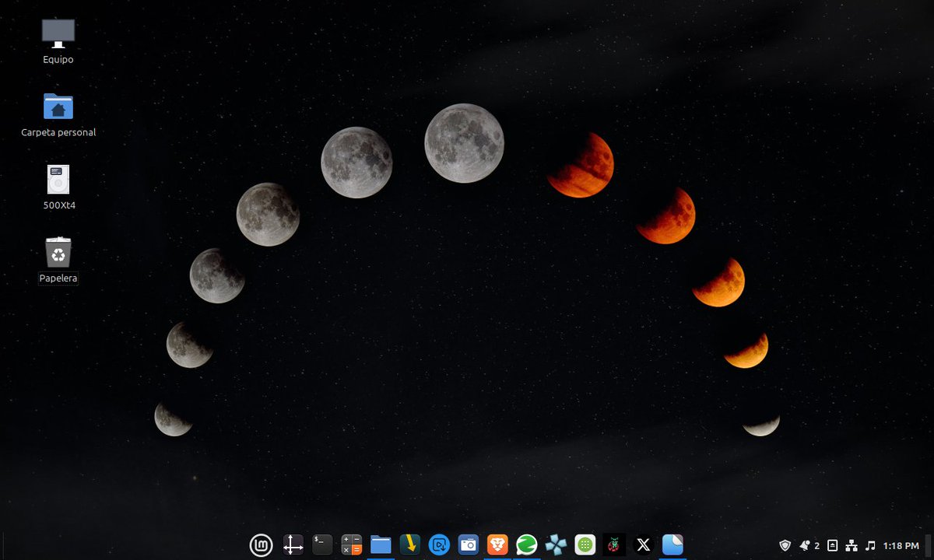
Task: Click the 1:18 PM clock to open calendar
Action: click(x=901, y=545)
